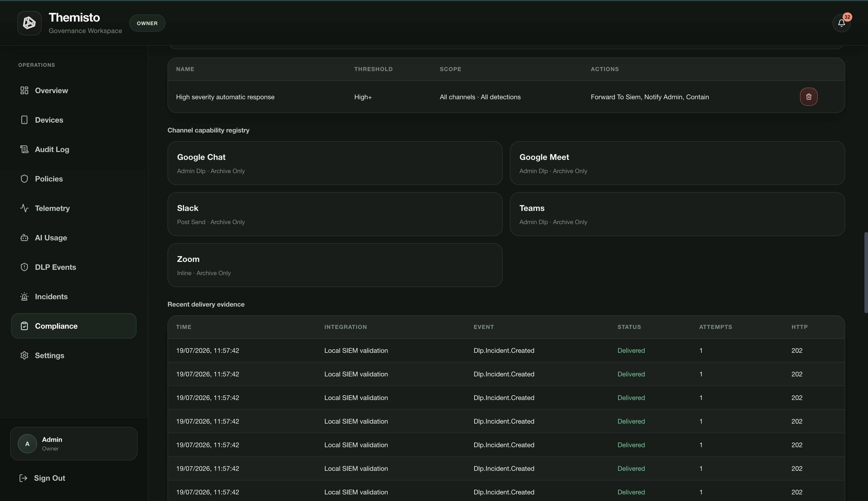Select the Zoom channel card
Viewport: 868px width, 501px height.
tap(335, 265)
